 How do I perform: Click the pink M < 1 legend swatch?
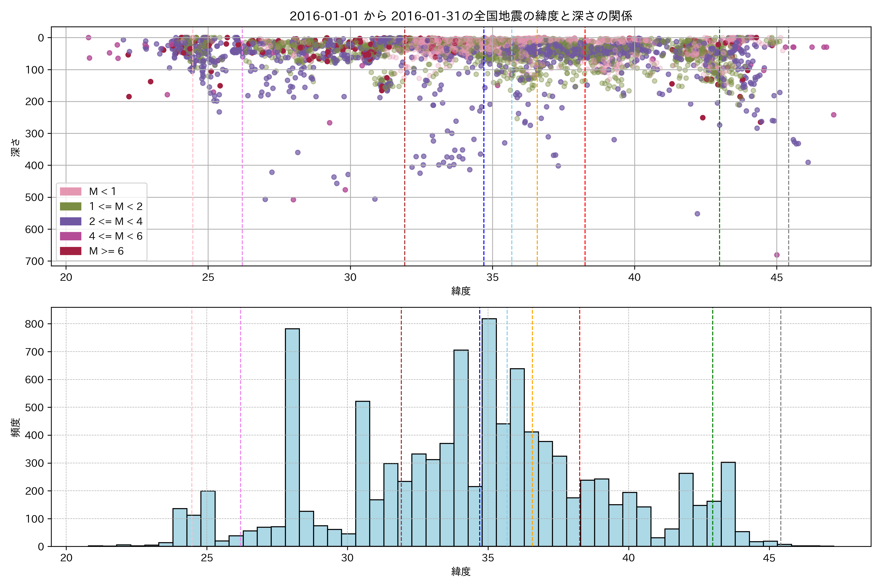click(71, 191)
